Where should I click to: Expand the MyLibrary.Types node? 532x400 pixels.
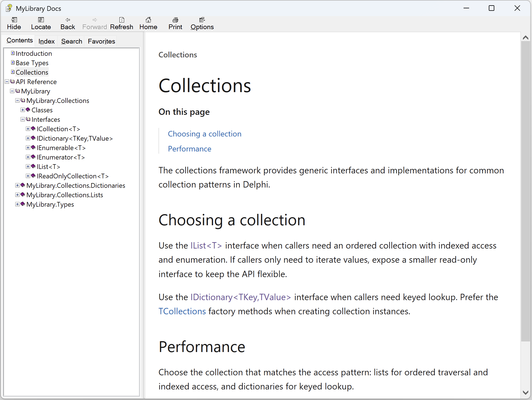17,204
